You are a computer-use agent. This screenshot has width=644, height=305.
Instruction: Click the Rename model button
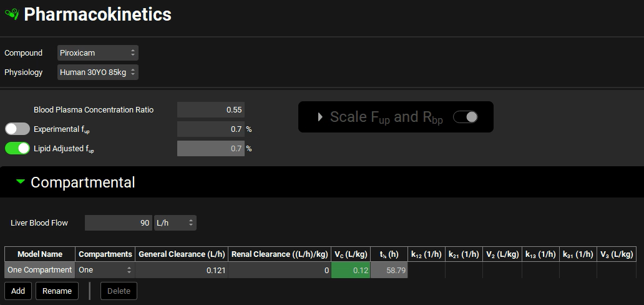pyautogui.click(x=57, y=291)
